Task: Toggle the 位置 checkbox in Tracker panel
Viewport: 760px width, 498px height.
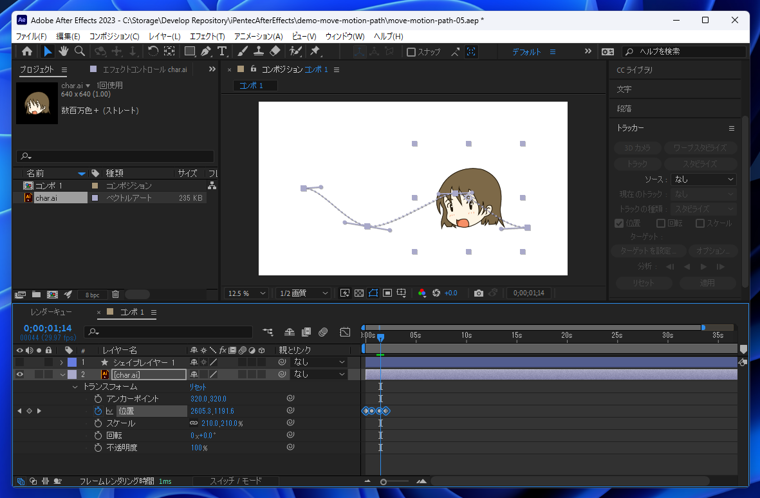Action: coord(619,223)
